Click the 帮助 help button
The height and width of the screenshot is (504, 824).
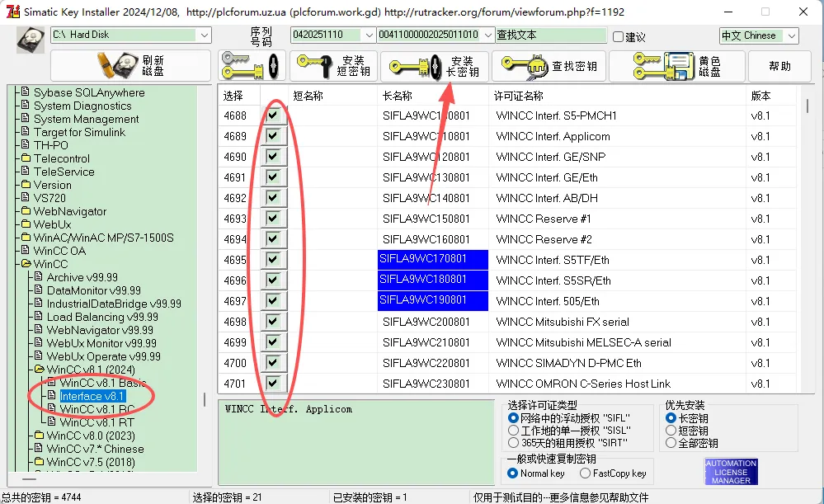click(779, 66)
